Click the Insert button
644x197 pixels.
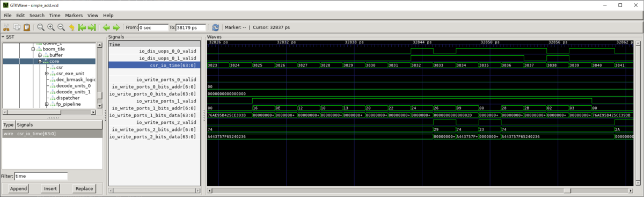pos(50,188)
